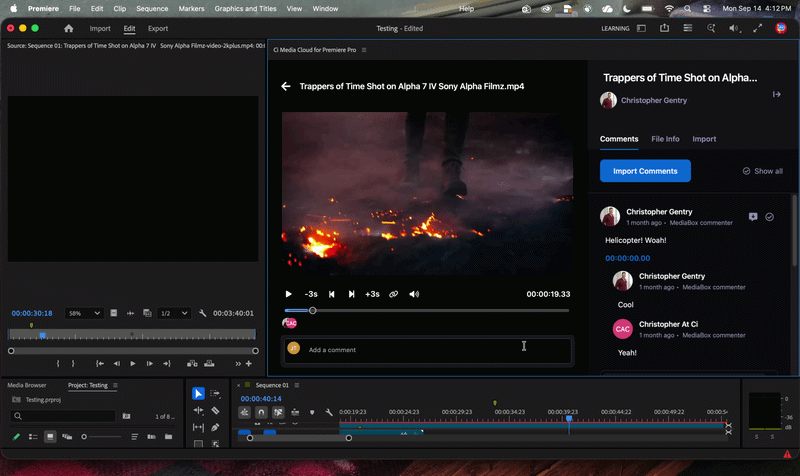
Task: Toggle Linked Selection in Timeline
Action: tap(278, 412)
